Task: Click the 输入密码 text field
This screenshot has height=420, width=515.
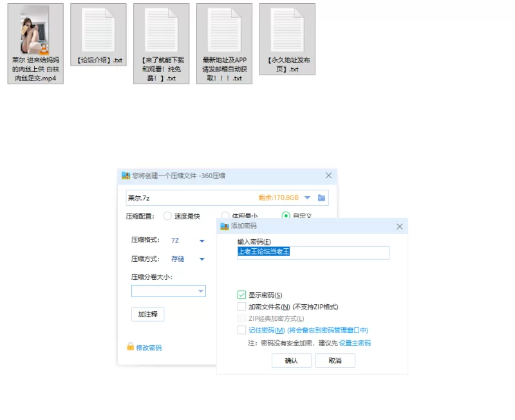Action: coord(313,252)
